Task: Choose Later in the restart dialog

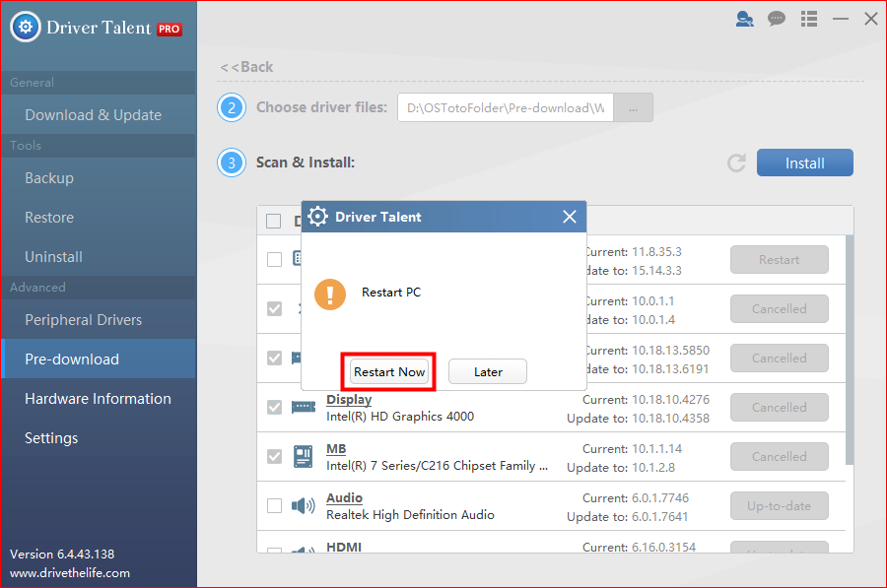Action: 488,372
